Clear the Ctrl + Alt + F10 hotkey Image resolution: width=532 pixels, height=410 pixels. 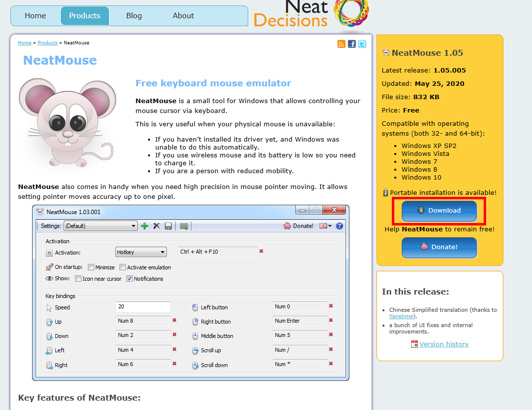(261, 251)
